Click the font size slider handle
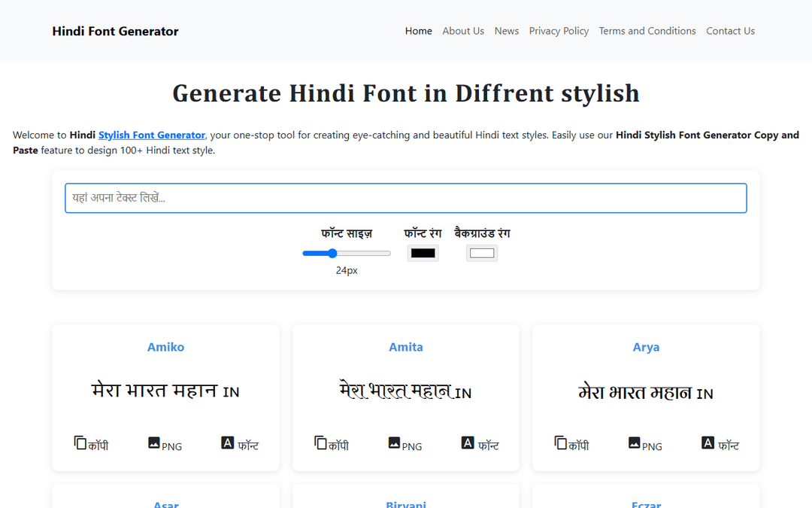Image resolution: width=812 pixels, height=508 pixels. pos(332,253)
